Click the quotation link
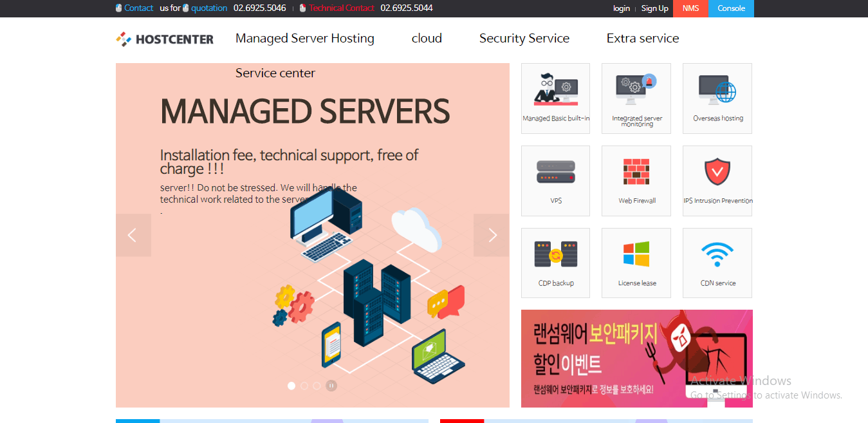 209,8
